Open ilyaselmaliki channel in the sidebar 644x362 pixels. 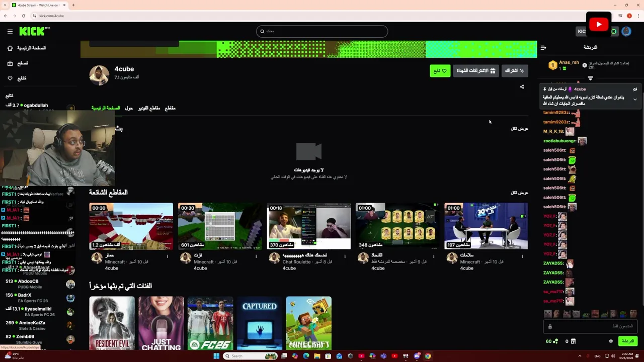point(39,312)
